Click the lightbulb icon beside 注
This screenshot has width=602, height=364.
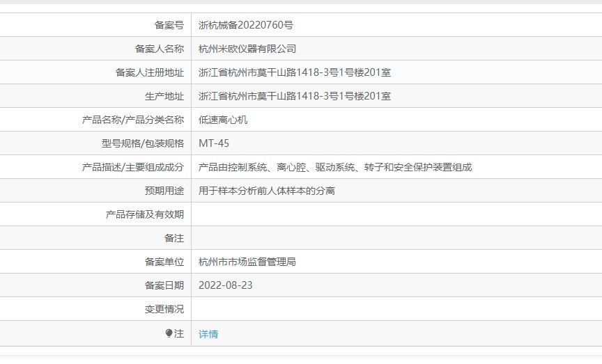[x=169, y=334]
